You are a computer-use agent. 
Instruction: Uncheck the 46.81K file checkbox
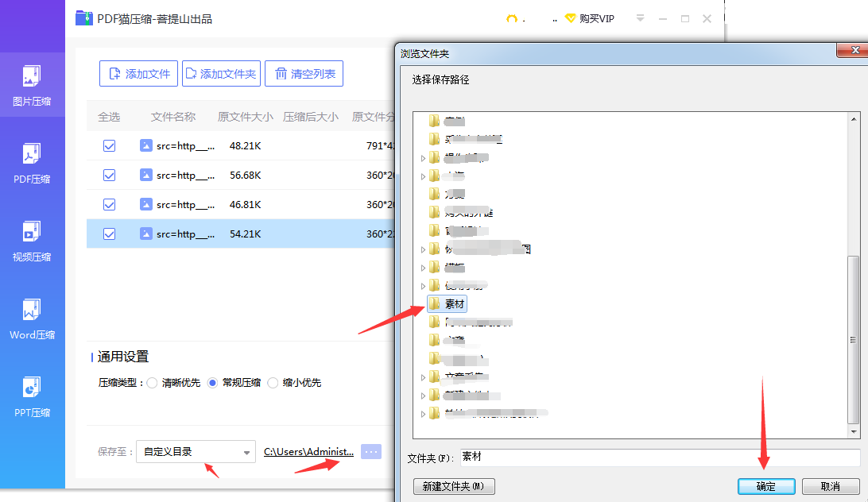click(x=110, y=204)
